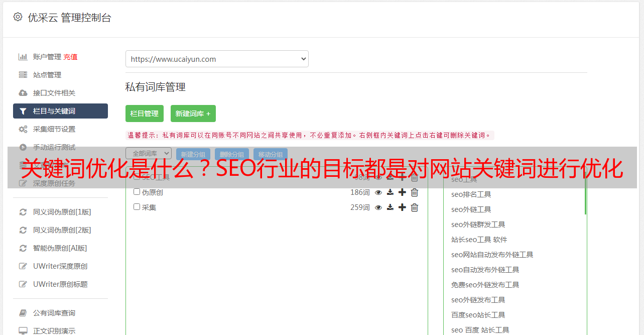This screenshot has width=644, height=335.
Task: Click the download icon in the 伪原创 row
Action: (390, 192)
